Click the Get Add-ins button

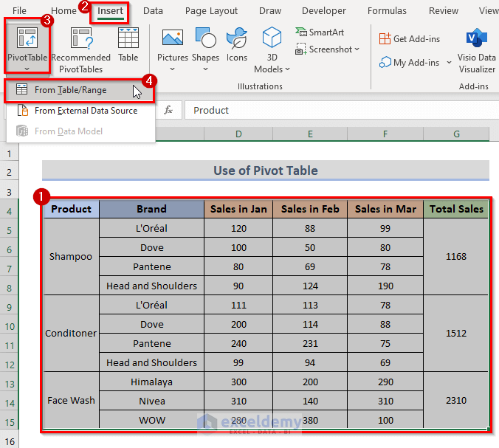click(x=409, y=39)
